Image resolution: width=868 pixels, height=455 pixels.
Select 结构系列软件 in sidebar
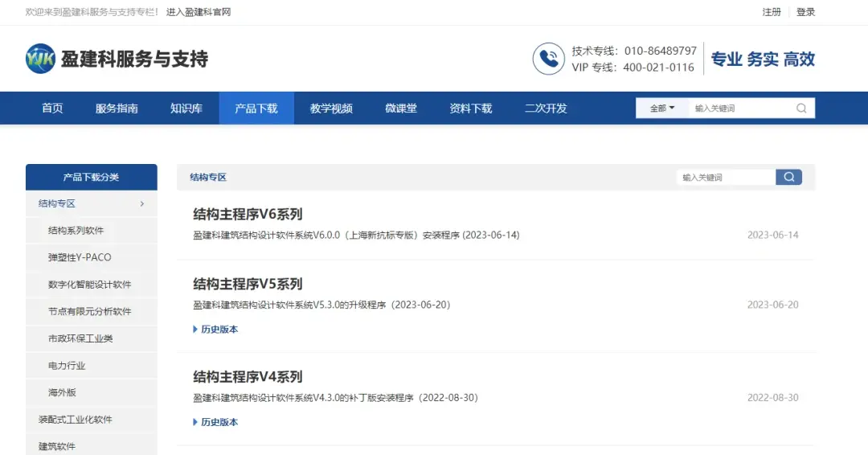point(92,231)
